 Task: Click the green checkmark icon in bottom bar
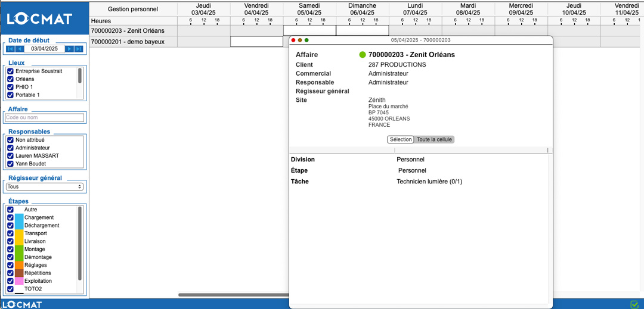click(x=634, y=304)
